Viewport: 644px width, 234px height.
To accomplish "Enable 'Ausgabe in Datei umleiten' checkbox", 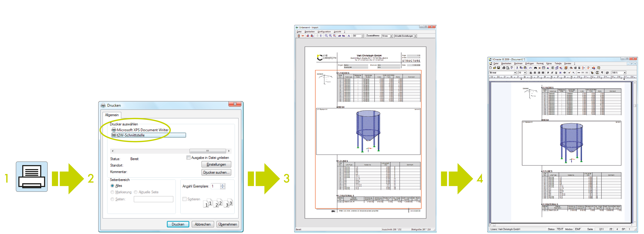I will click(x=188, y=158).
